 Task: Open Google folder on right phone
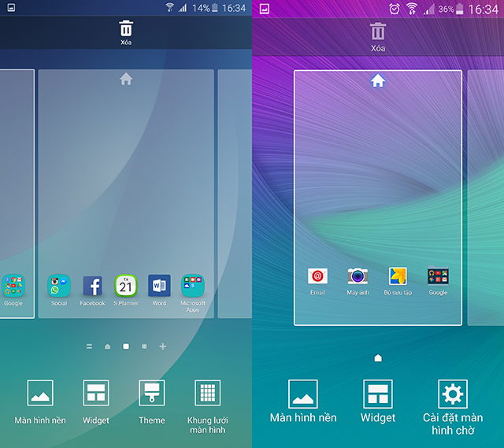coord(438,281)
